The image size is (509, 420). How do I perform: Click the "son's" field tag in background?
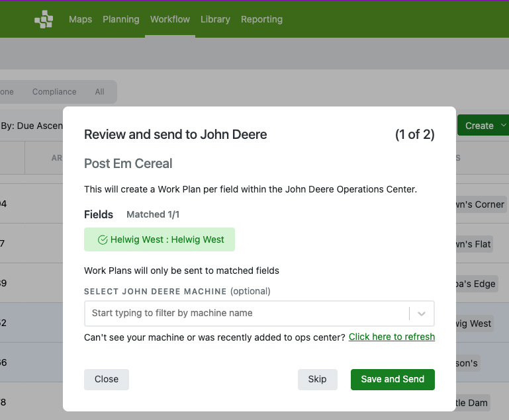point(467,363)
